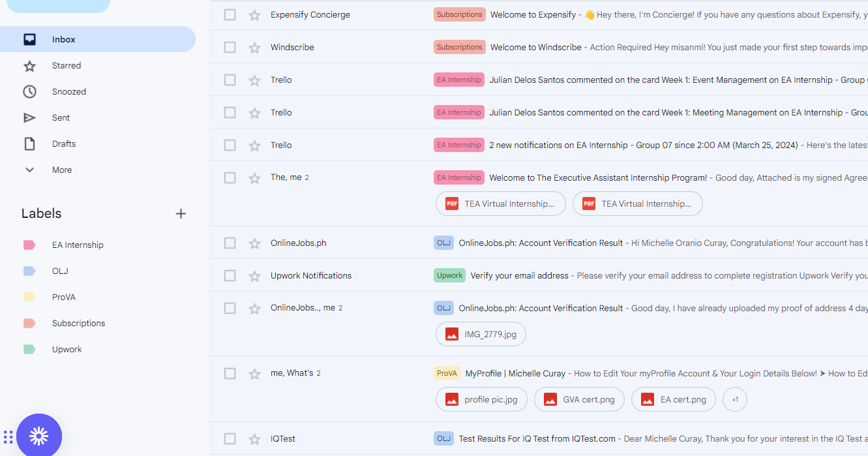868x456 pixels.
Task: Click the Upwork tag on Verify email
Action: pos(449,275)
